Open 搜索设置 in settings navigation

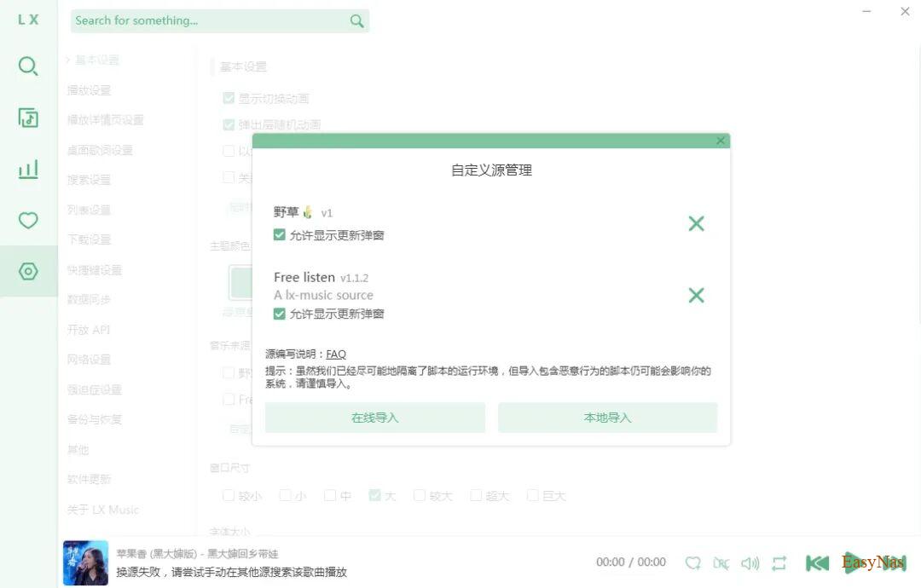pos(90,180)
